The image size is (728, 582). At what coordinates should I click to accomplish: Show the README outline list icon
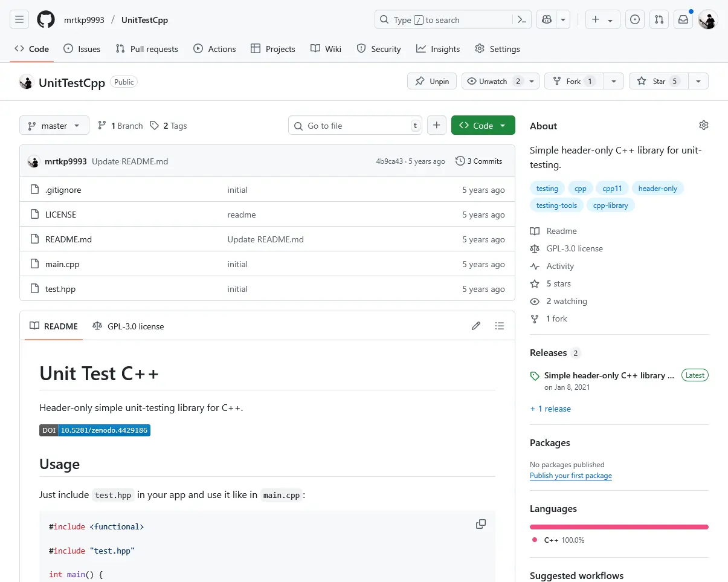point(500,326)
